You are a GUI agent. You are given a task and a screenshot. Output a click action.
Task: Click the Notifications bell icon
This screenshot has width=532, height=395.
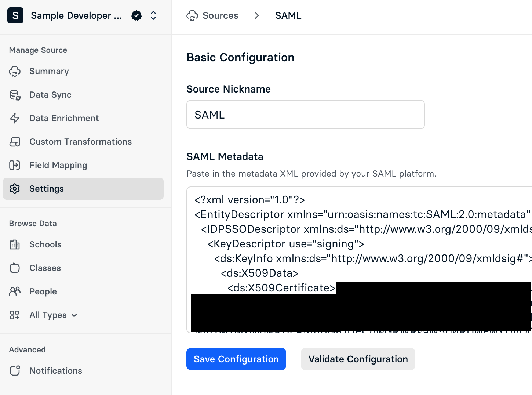pos(15,371)
